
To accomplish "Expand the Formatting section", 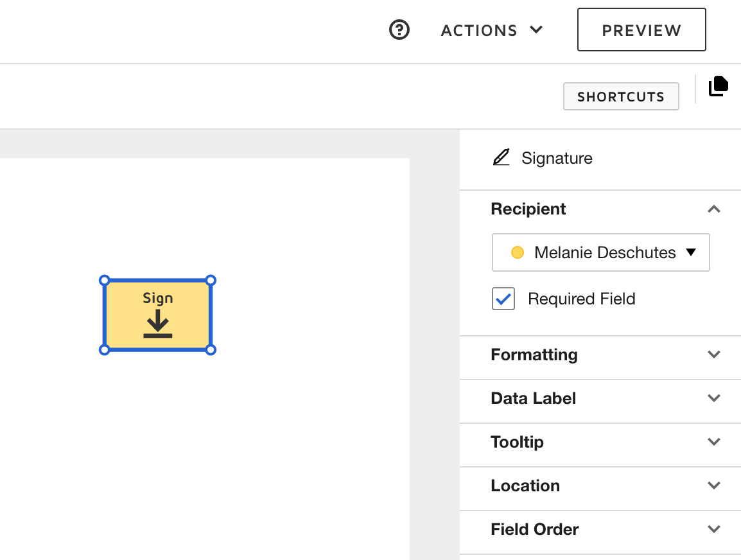I will (713, 354).
